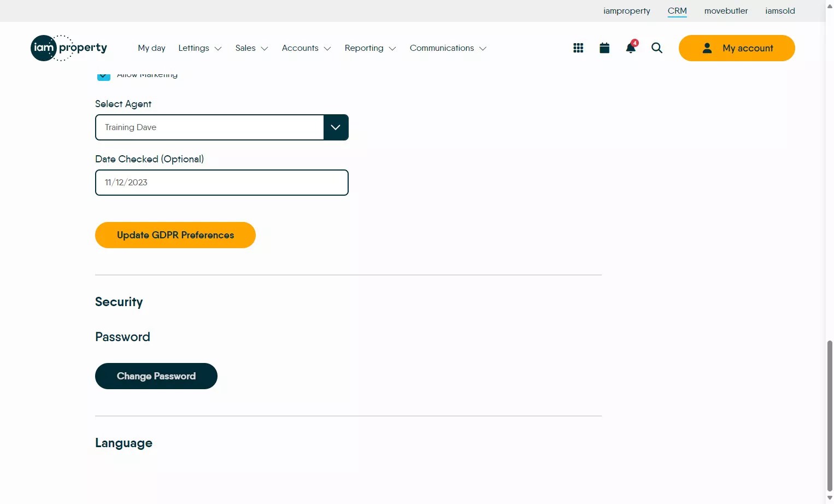
Task: Uncheck the Allow Marketing checkbox
Action: (x=103, y=76)
